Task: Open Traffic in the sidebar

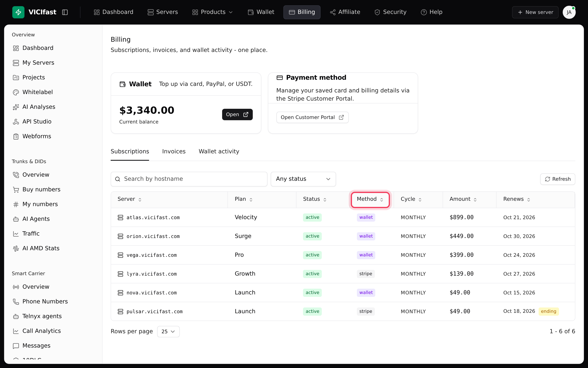Action: (26, 234)
